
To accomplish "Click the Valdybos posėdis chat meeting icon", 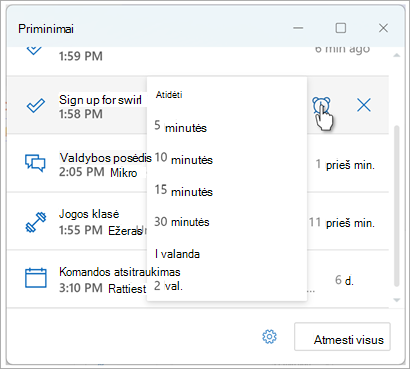I will point(35,163).
